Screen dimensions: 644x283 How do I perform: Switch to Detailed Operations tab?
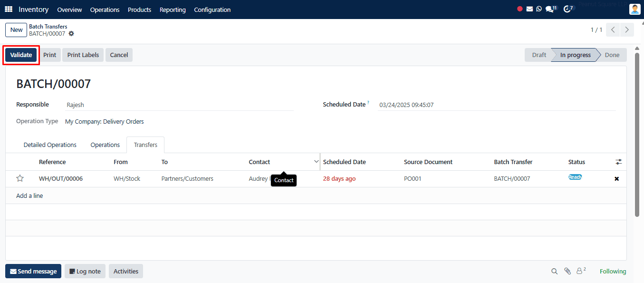pyautogui.click(x=50, y=145)
